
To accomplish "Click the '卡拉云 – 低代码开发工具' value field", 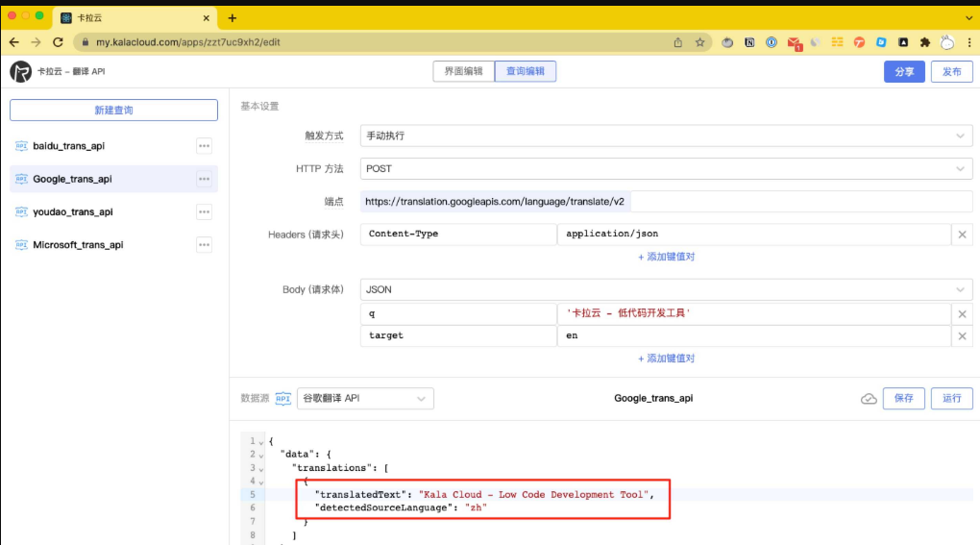I will (x=754, y=313).
